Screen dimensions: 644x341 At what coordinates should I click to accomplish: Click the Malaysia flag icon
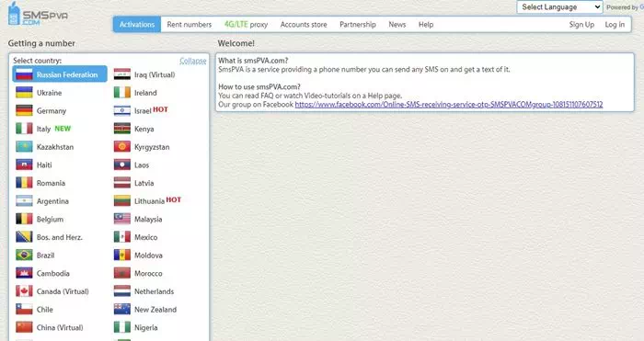coord(122,219)
